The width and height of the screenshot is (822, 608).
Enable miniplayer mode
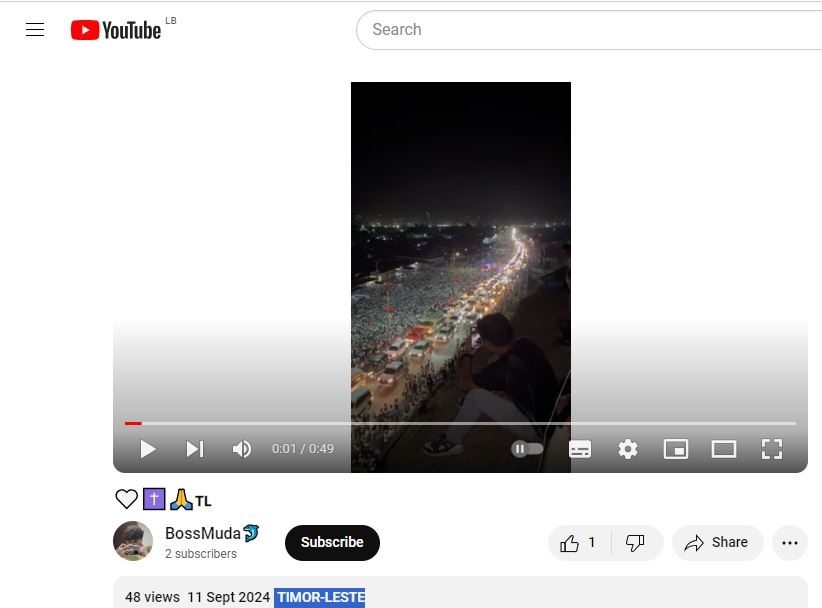[676, 449]
